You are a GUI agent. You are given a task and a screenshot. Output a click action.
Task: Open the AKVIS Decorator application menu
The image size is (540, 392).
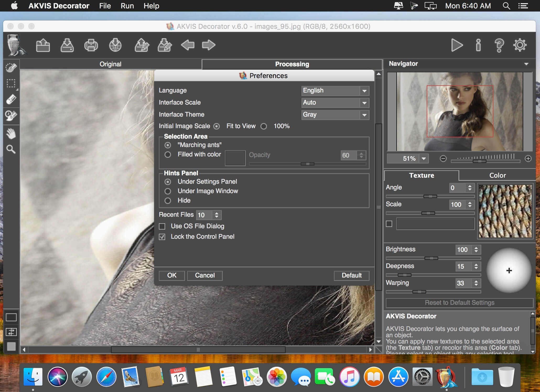[59, 6]
